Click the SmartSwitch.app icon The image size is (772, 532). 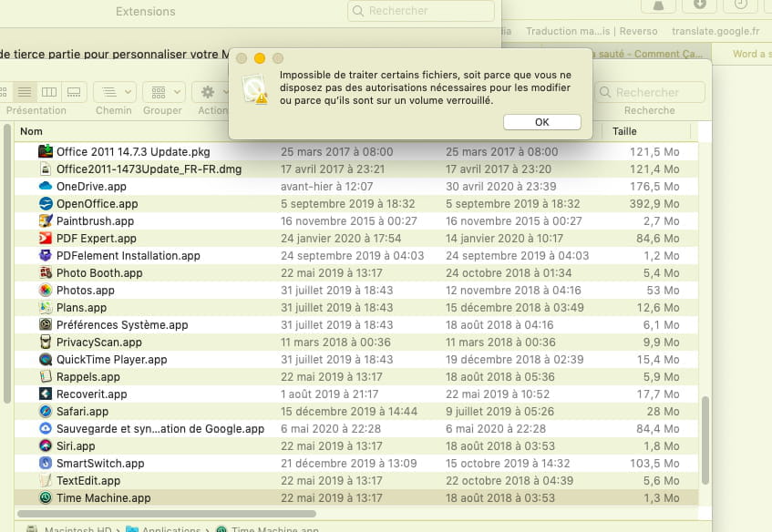click(46, 463)
